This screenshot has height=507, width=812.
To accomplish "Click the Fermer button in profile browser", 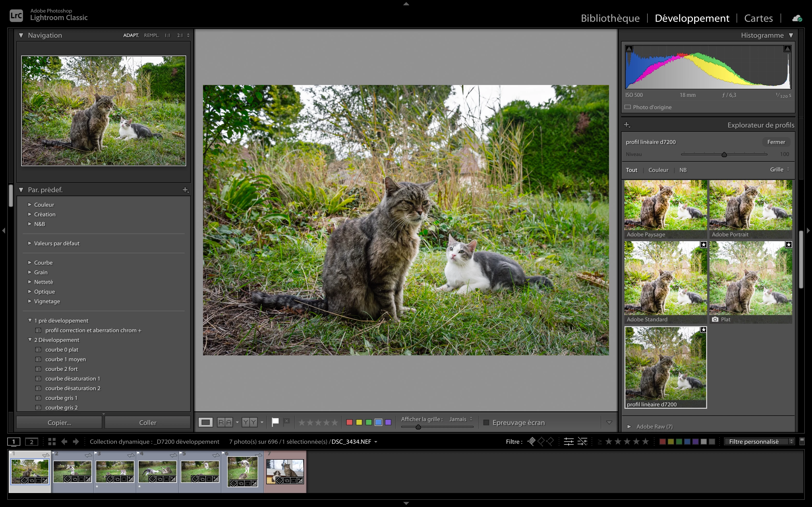I will click(x=776, y=142).
